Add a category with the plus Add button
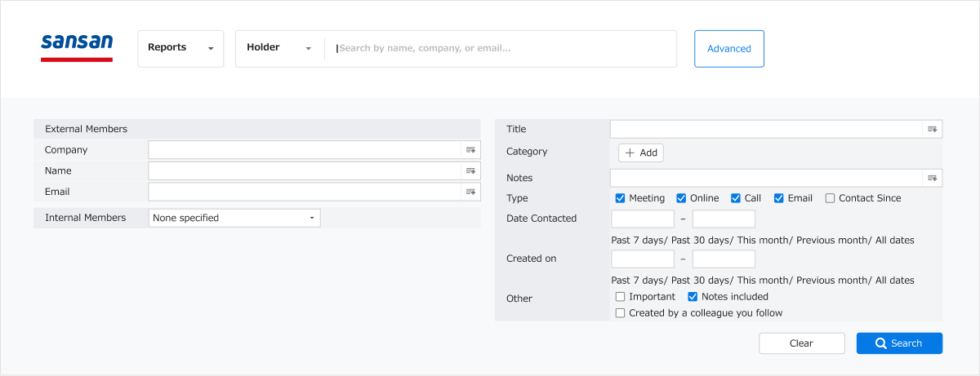Screen dimensions: 980x376 (641, 153)
